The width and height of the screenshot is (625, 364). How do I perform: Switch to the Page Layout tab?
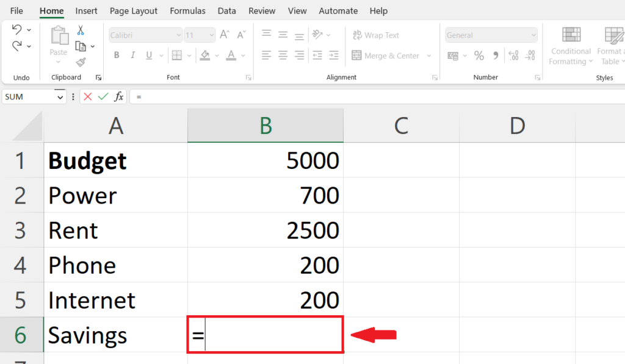pyautogui.click(x=134, y=11)
